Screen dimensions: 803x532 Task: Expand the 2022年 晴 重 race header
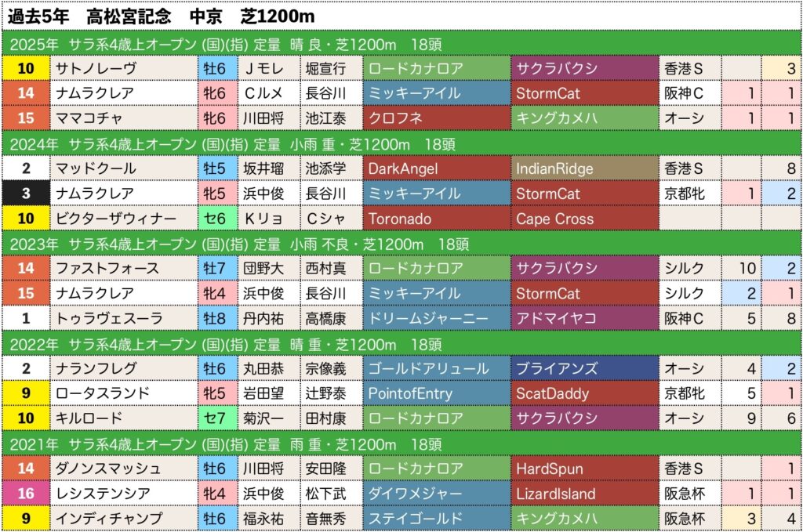click(x=401, y=345)
